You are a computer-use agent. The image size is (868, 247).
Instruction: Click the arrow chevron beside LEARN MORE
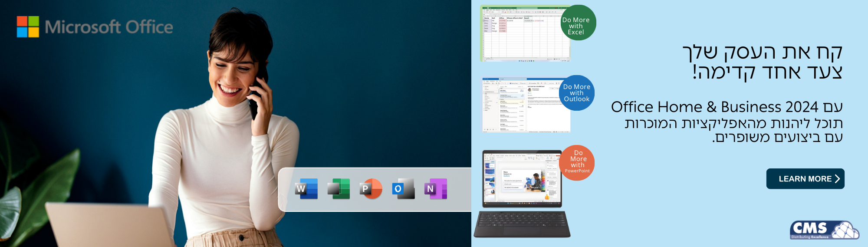tap(837, 179)
